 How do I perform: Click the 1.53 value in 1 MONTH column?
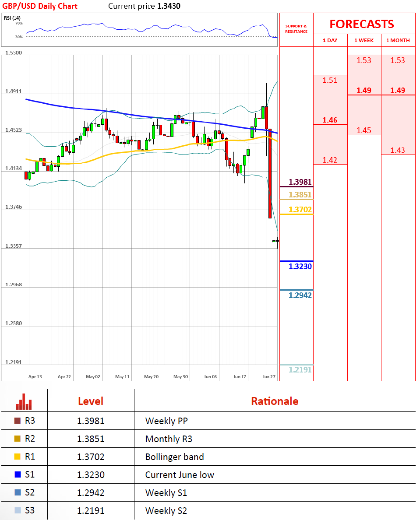coord(397,60)
